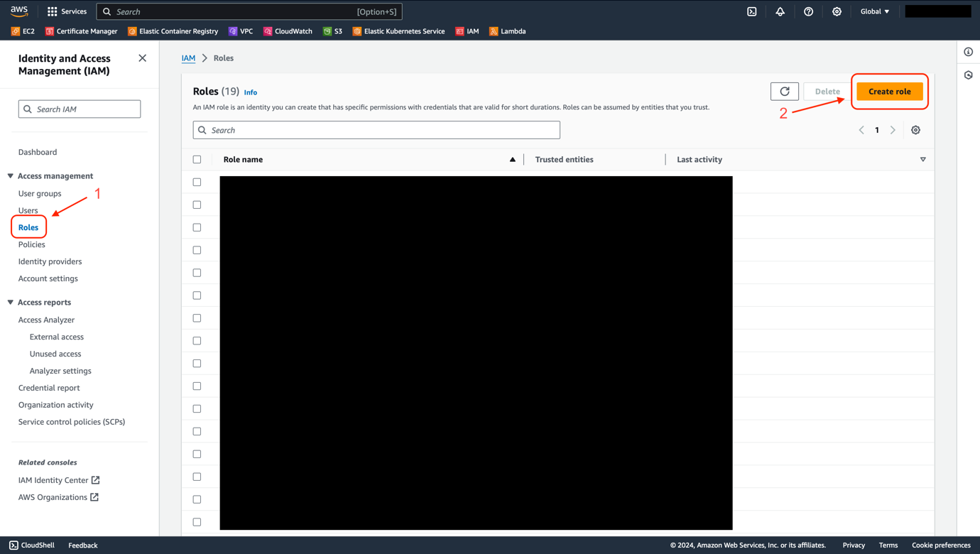Open the CloudWatch favorite shortcut
The width and height of the screenshot is (980, 554).
coord(288,31)
